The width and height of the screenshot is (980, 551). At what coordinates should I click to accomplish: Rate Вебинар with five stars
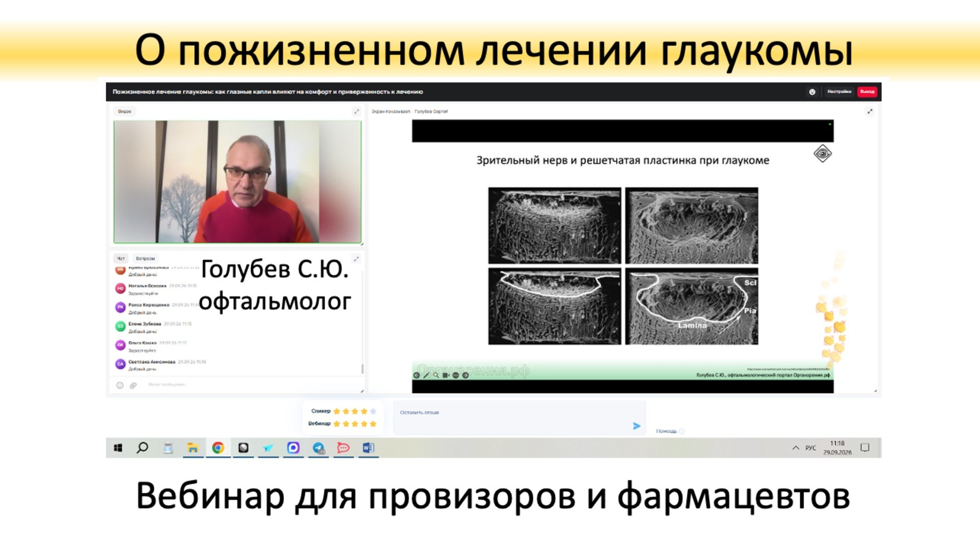[373, 424]
